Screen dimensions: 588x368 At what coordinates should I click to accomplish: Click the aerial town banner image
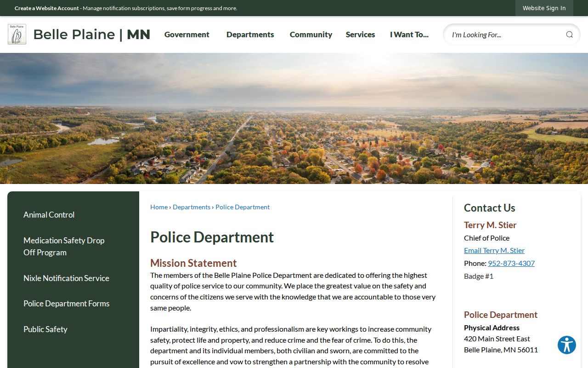tap(294, 118)
